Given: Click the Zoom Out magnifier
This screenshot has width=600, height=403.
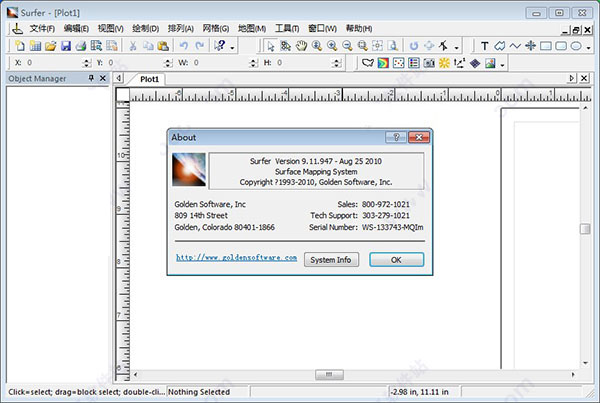Looking at the screenshot, I should (347, 46).
